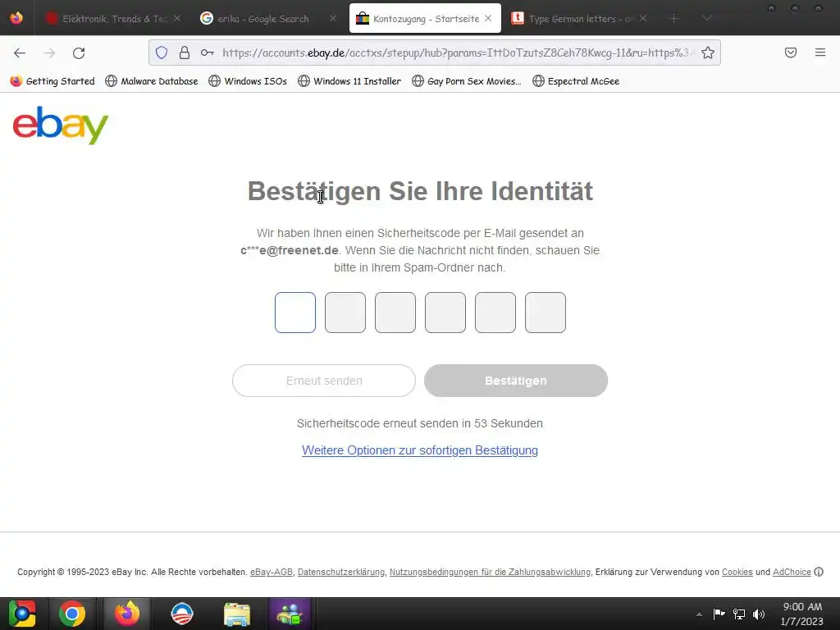Close the Type German letters tab

coord(643,18)
